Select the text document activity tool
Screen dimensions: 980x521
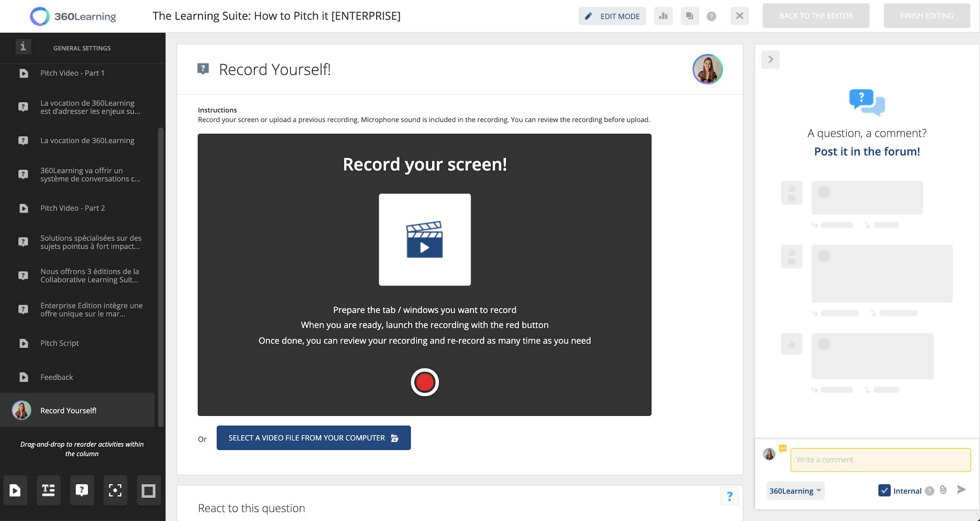point(48,490)
